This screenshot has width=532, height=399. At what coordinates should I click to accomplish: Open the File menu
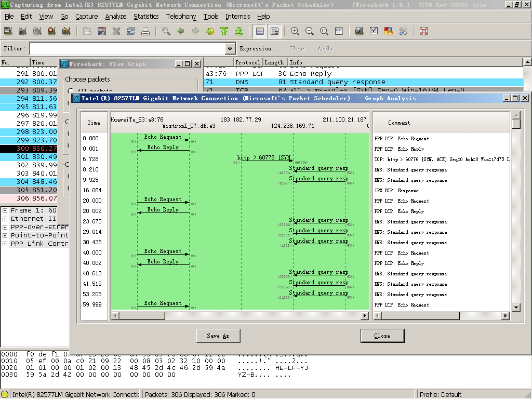tap(9, 16)
